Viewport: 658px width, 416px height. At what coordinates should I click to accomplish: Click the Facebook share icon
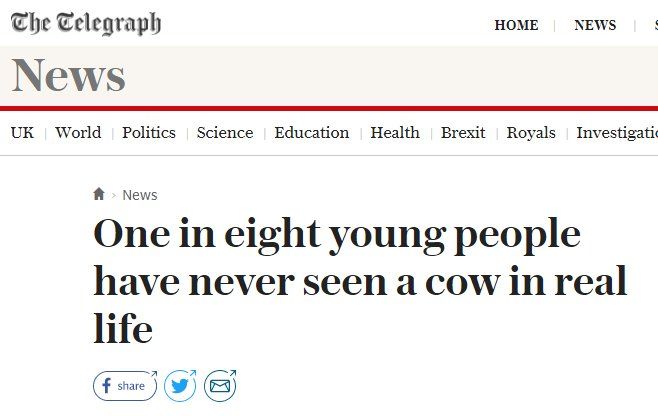coord(125,386)
